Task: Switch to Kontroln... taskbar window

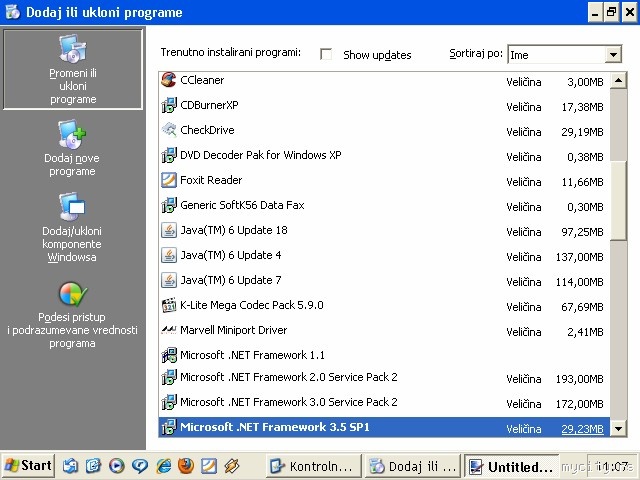Action: pyautogui.click(x=313, y=466)
